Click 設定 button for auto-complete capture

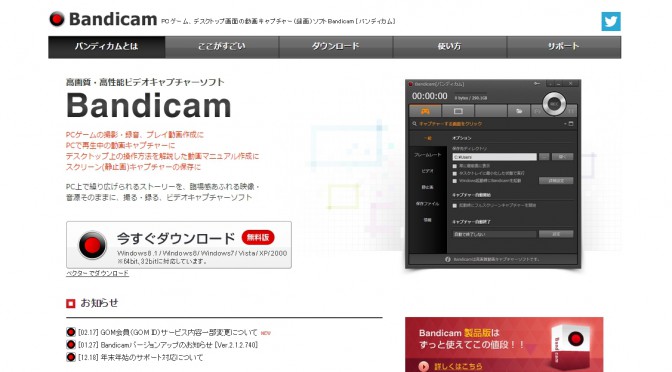[x=556, y=234]
